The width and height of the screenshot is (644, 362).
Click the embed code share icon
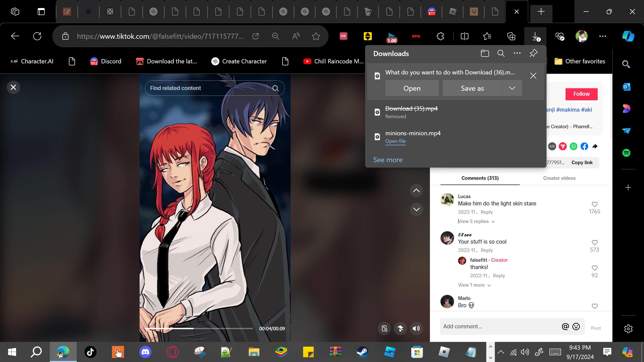tap(552, 146)
